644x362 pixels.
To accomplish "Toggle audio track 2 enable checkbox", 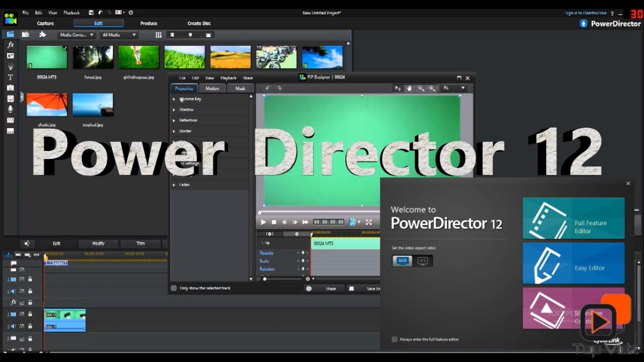I will [x=22, y=326].
